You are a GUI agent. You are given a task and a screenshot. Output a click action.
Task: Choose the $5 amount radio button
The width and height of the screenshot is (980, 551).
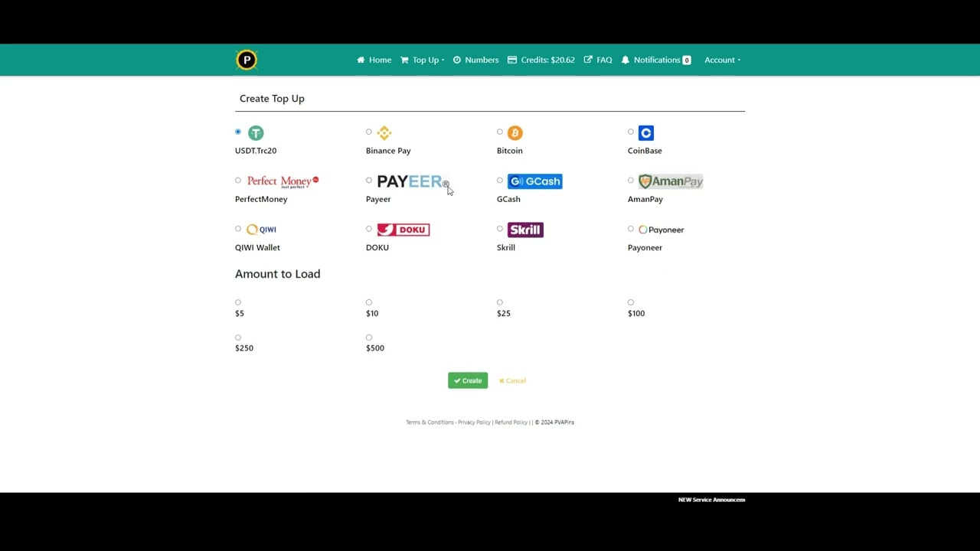pos(238,302)
